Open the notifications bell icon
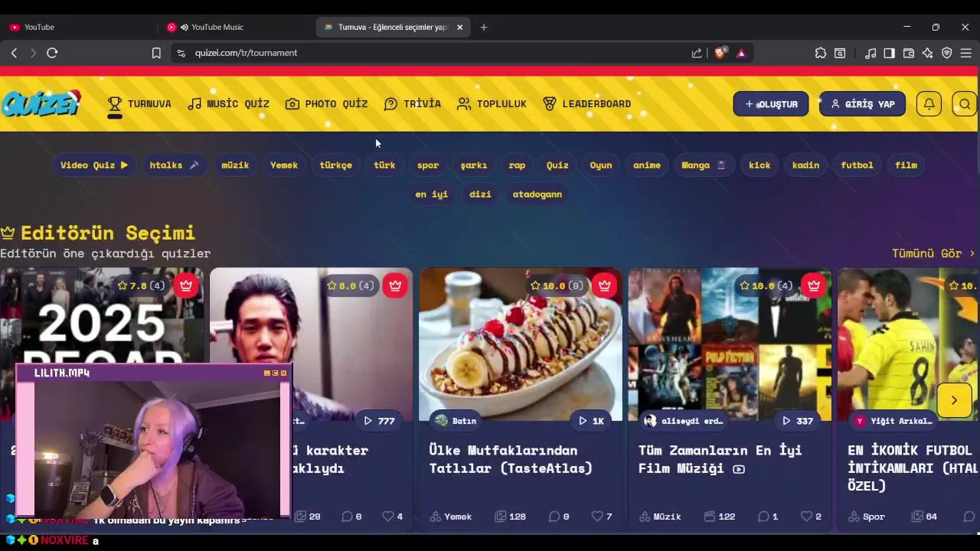Viewport: 980px width, 551px height. (929, 104)
